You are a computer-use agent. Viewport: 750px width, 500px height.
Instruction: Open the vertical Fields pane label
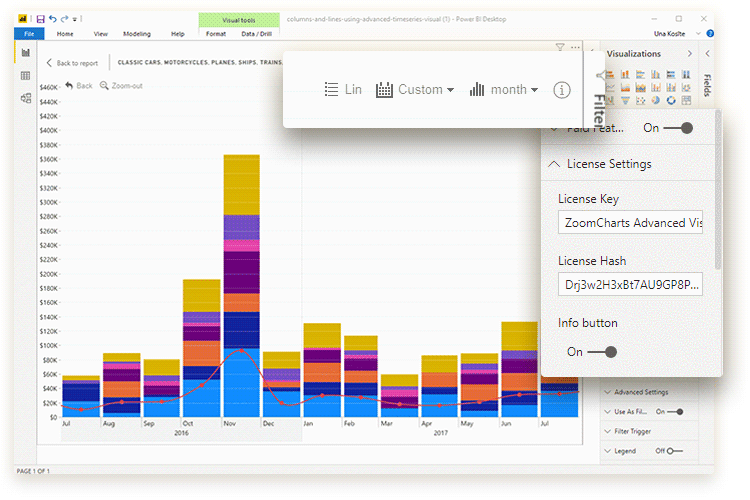[707, 85]
